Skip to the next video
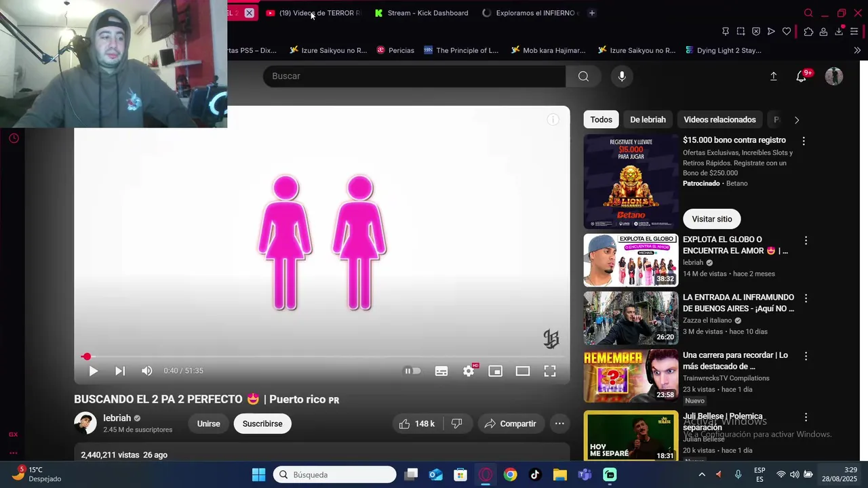Viewport: 868px width, 488px height. 120,371
